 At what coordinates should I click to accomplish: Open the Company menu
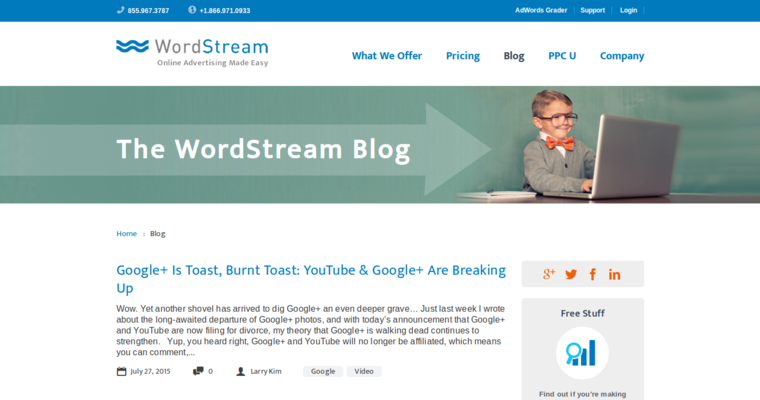622,56
